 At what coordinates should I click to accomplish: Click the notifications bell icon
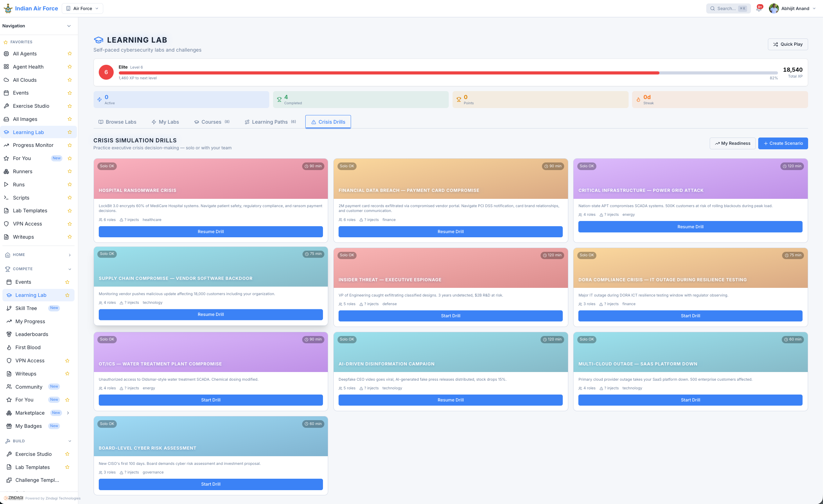click(759, 8)
